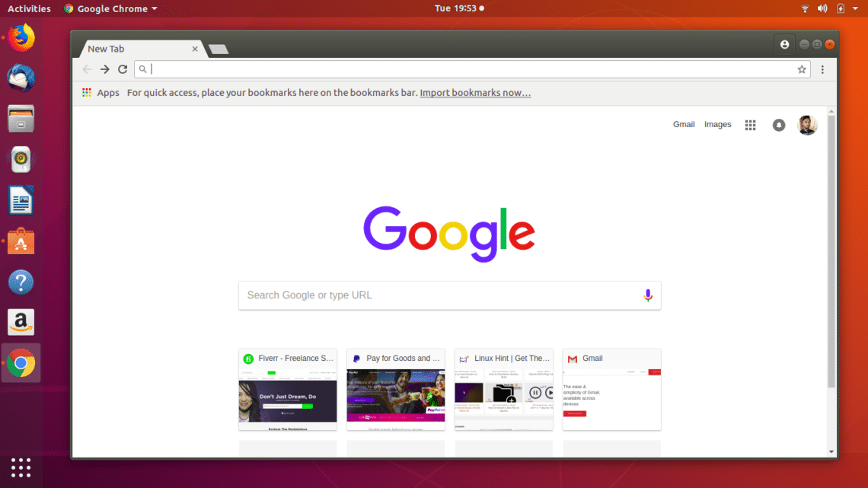Close the New Tab tab
868x488 pixels.
click(195, 49)
